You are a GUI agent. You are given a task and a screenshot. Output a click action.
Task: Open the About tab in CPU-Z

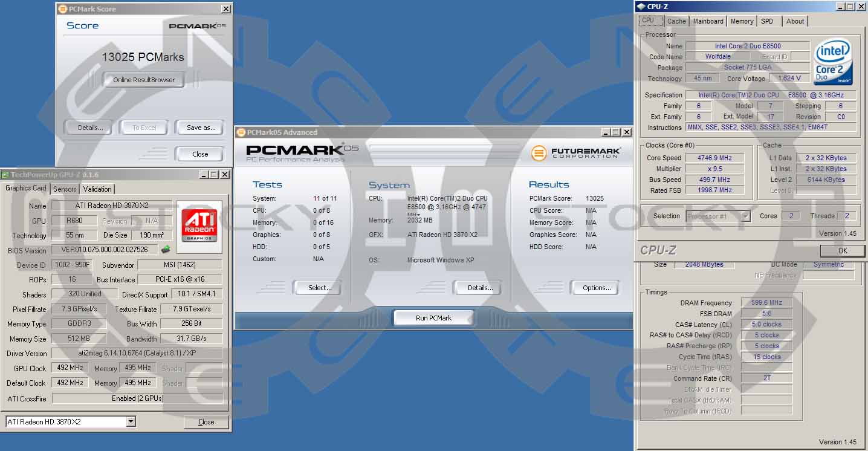pos(795,21)
